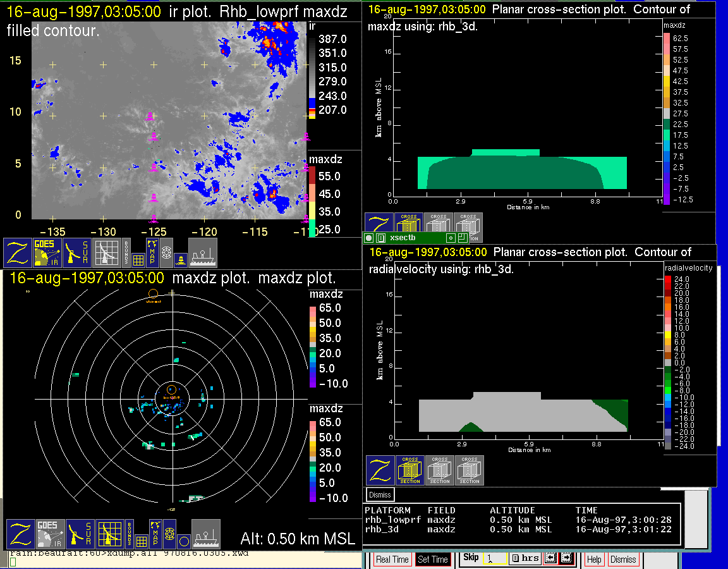Viewport: 728px width, 569px height.
Task: Select the GOES IR satellite icon in the top toolbar
Action: [x=48, y=252]
